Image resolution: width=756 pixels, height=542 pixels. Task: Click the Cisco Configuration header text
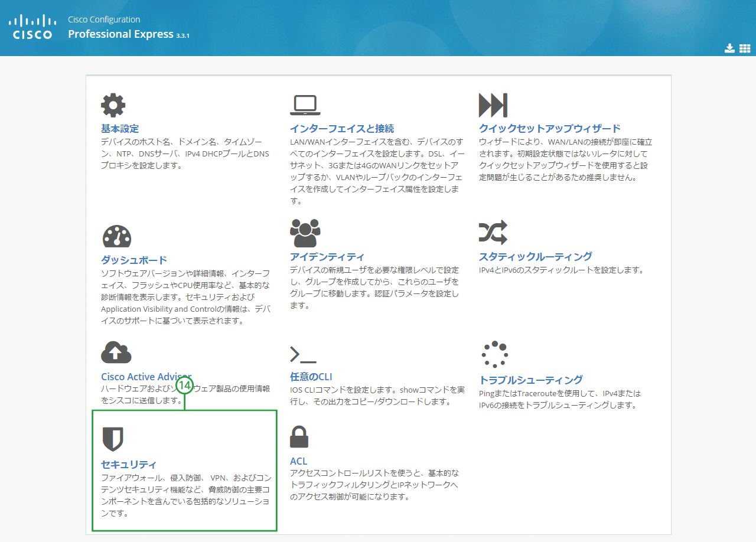pyautogui.click(x=104, y=19)
